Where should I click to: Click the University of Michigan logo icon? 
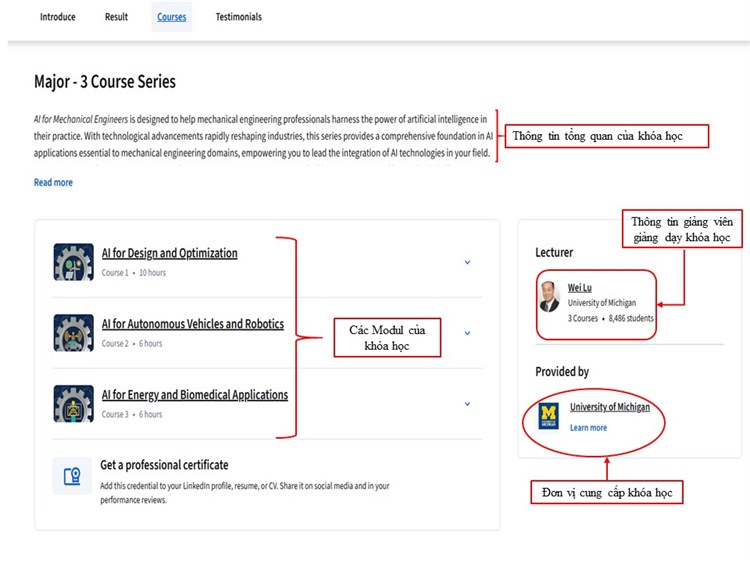(x=549, y=416)
